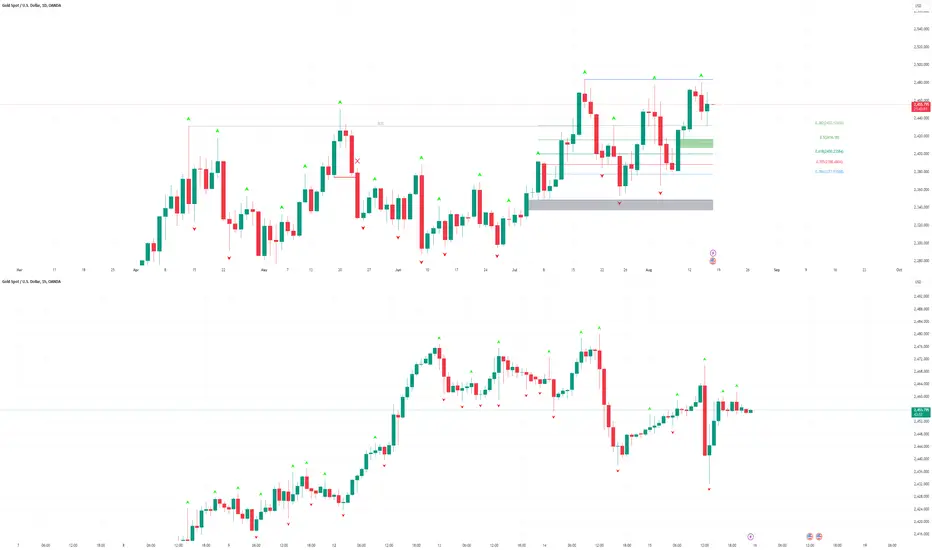Click the Apr label on the upper time axis
This screenshot has width=932, height=550.
click(134, 270)
